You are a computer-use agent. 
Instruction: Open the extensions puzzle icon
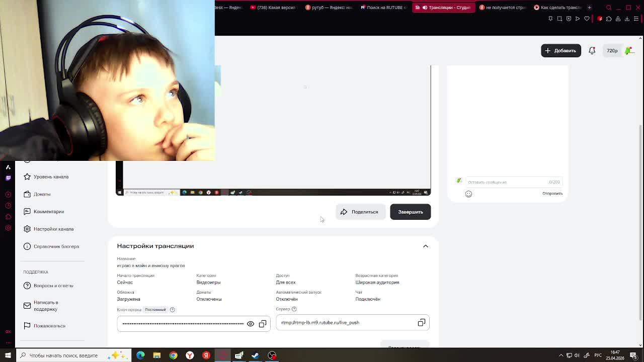(x=609, y=19)
